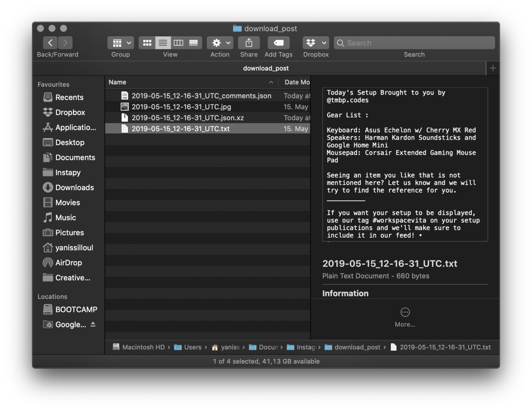Share the selected txt file
Viewport: 532px width, 411px height.
[249, 43]
